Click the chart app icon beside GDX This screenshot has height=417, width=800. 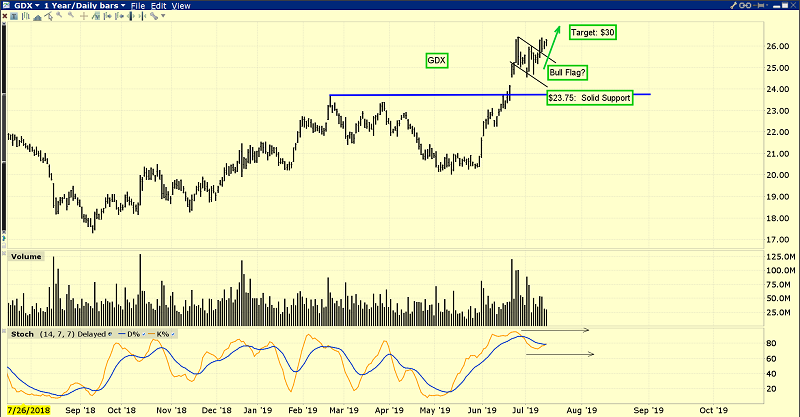click(6, 6)
